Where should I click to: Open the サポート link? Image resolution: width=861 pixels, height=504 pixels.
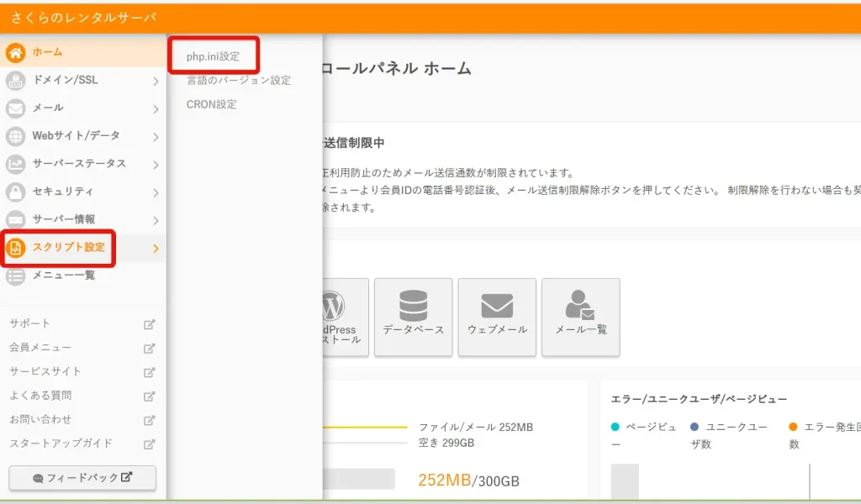pos(29,323)
